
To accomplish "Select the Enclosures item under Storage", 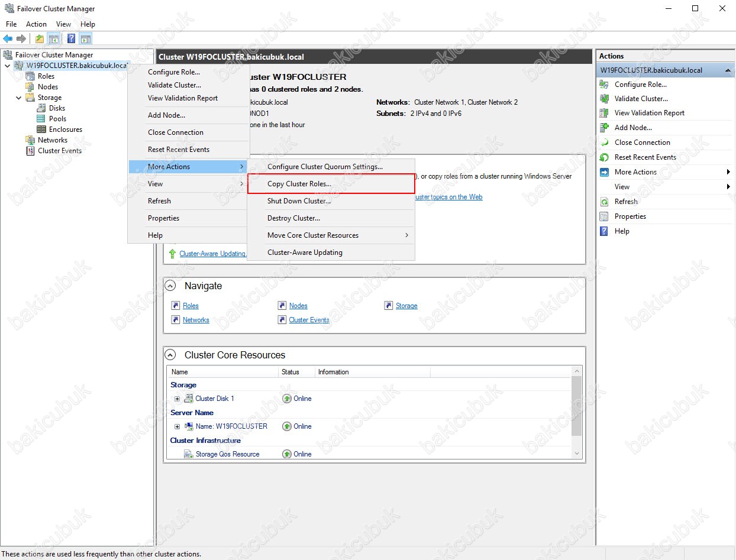I will [65, 130].
